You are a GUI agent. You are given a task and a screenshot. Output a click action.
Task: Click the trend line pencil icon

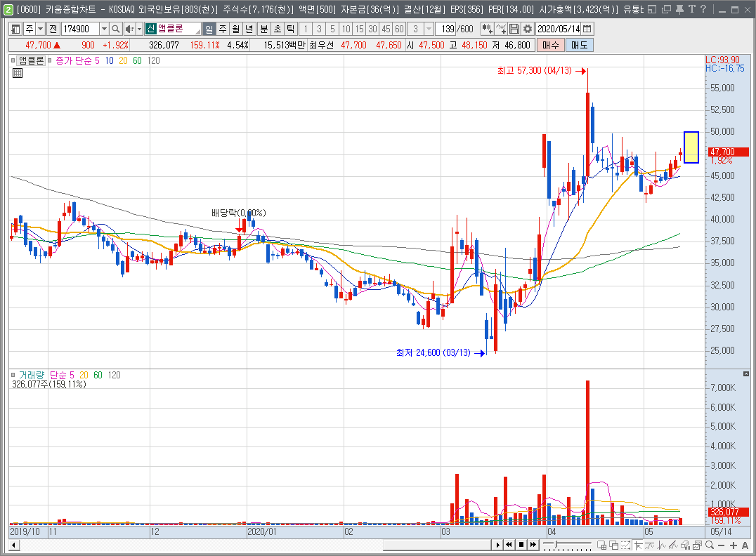pyautogui.click(x=673, y=545)
